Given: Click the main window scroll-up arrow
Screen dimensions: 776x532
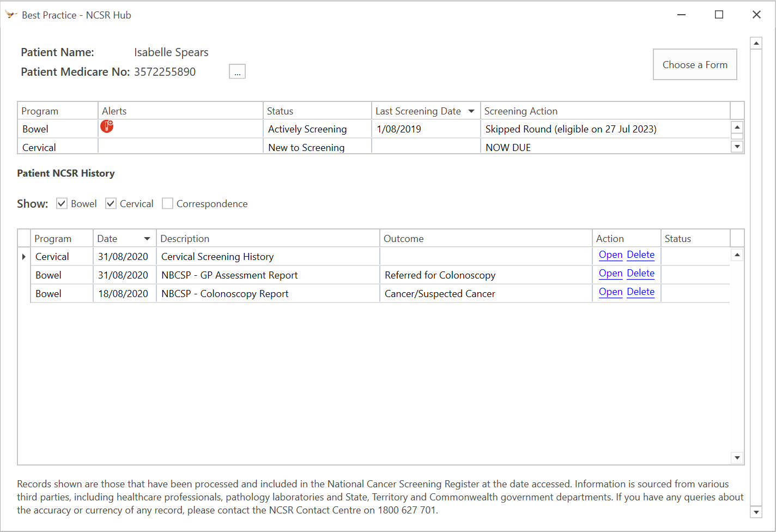Looking at the screenshot, I should pyautogui.click(x=756, y=43).
